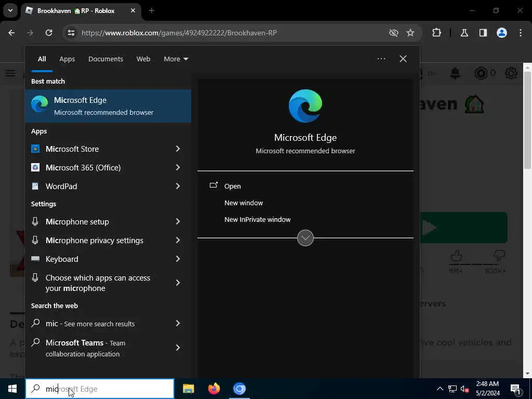Switch to the Web search tab
The image size is (532, 399).
pos(143,59)
